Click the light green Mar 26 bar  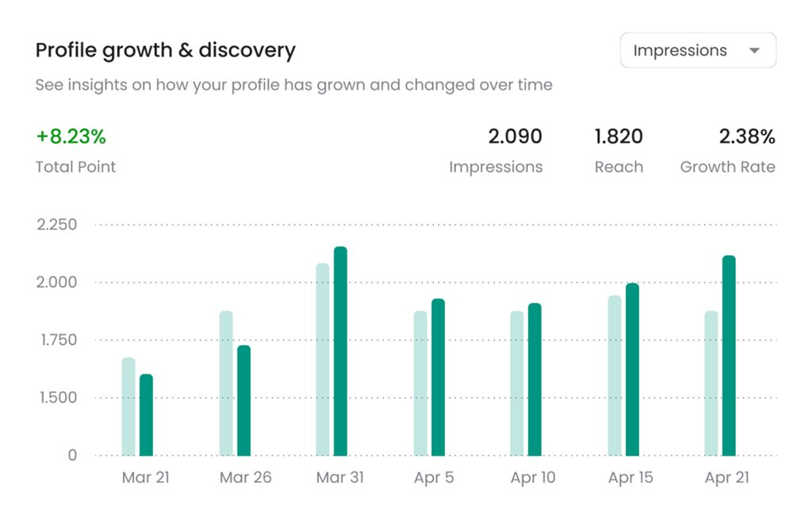pos(226,383)
